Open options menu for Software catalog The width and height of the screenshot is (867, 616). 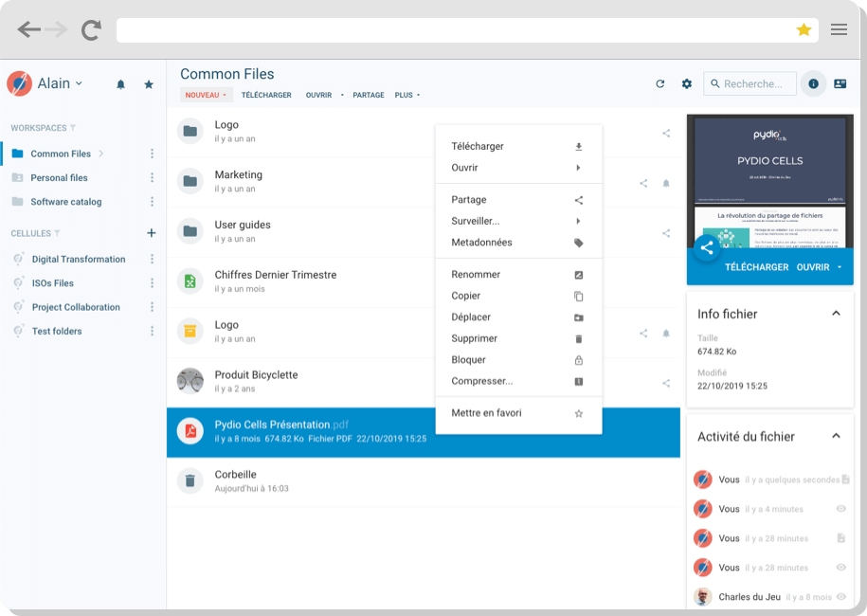pos(152,201)
